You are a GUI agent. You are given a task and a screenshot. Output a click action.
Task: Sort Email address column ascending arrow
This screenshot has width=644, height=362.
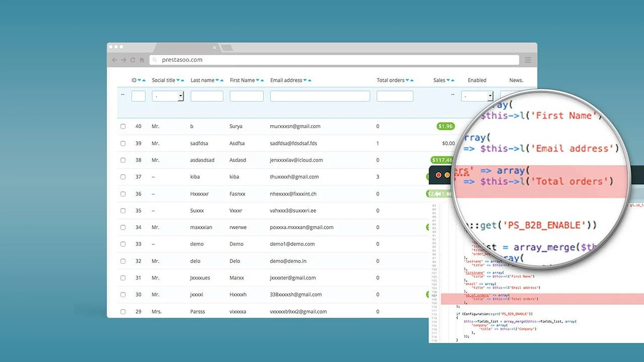[310, 80]
